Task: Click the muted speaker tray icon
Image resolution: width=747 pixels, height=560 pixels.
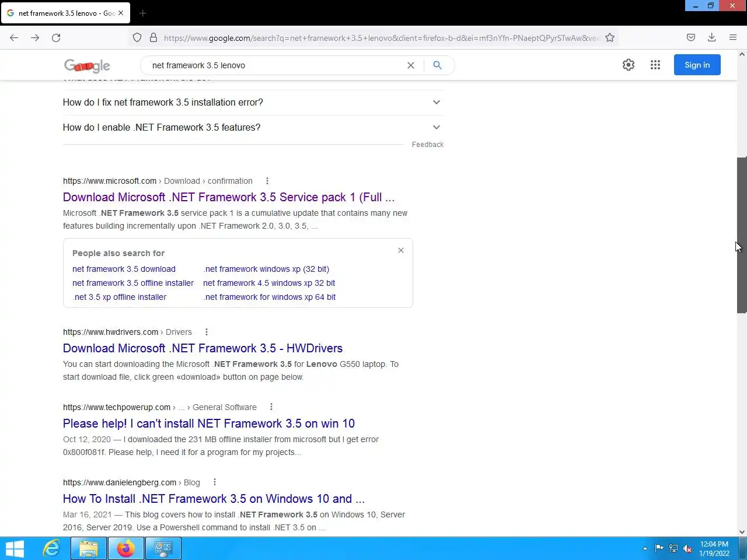Action: click(x=687, y=548)
